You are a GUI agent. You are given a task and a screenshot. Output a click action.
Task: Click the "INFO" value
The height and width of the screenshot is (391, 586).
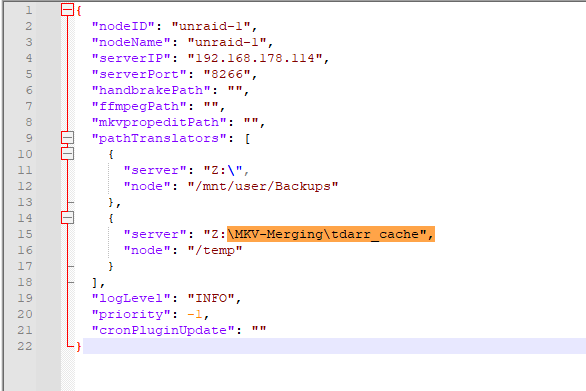click(211, 298)
